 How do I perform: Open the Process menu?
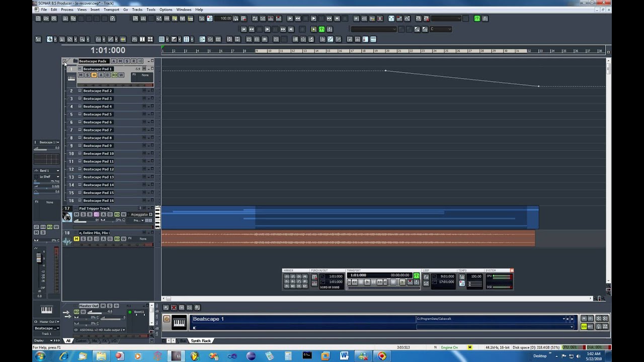coord(67,10)
